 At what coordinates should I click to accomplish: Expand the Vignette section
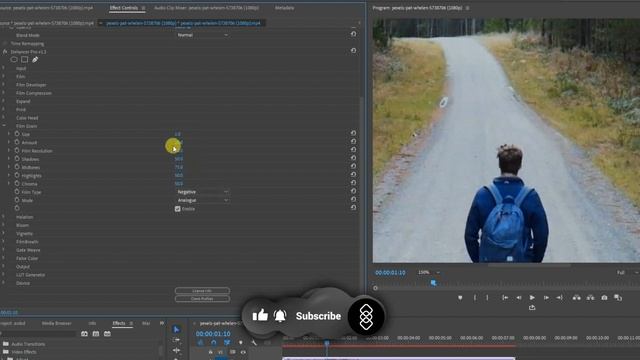[x=4, y=233]
